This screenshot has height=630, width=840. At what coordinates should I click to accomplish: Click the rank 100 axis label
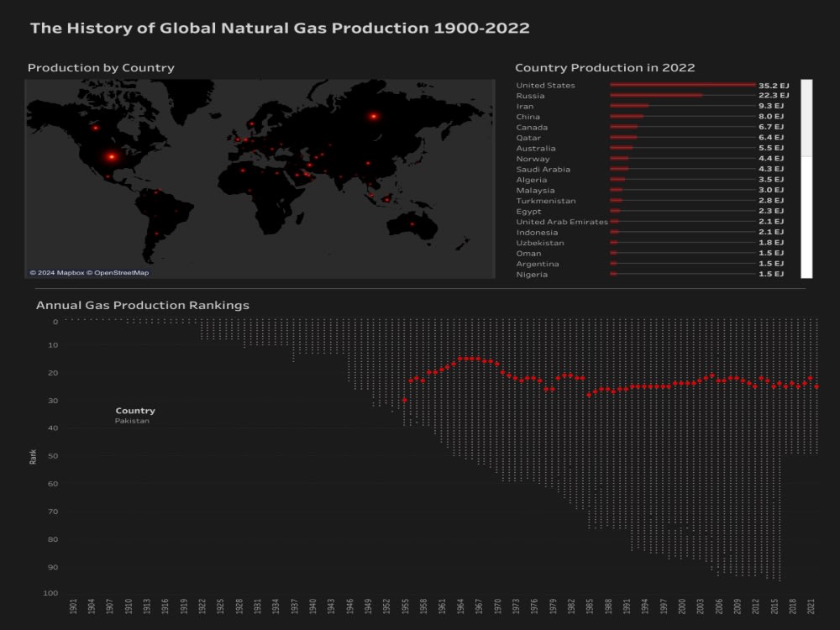pos(50,592)
